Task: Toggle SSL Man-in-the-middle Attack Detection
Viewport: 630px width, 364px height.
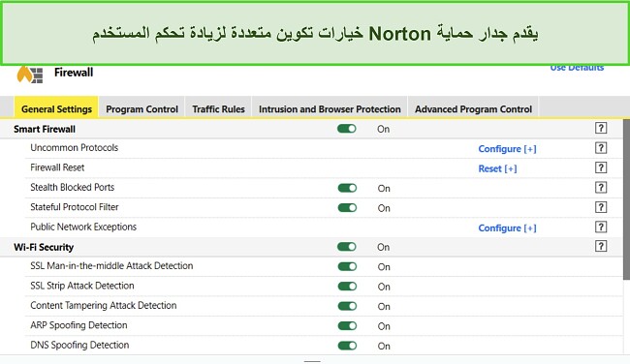Action: (x=347, y=266)
